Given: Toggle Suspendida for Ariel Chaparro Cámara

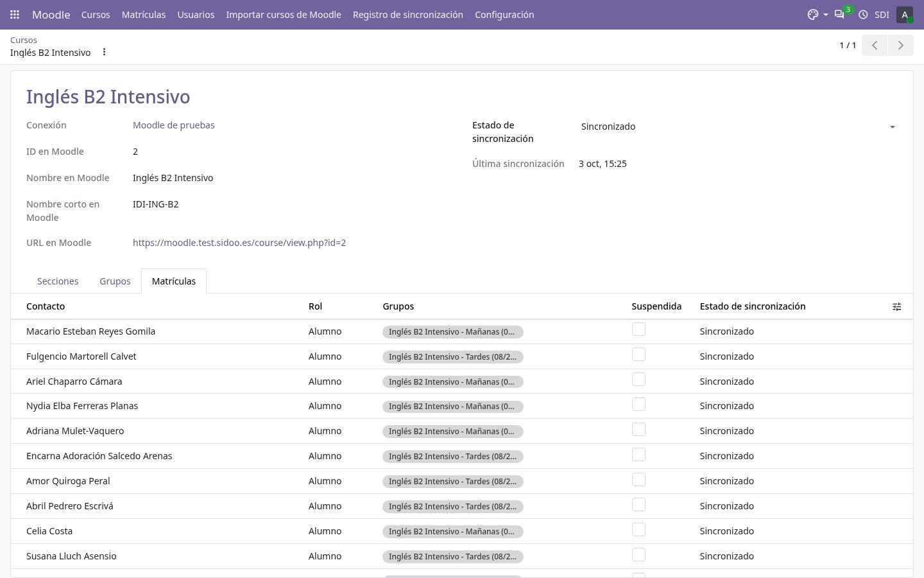Looking at the screenshot, I should 638,380.
